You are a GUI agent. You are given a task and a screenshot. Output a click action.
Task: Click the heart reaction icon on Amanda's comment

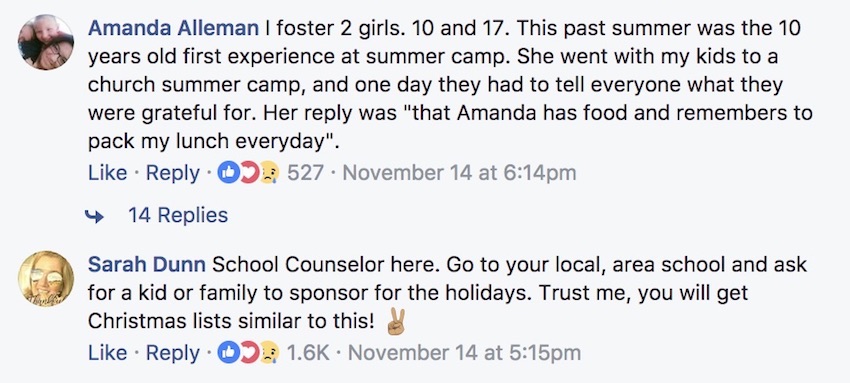pos(249,173)
